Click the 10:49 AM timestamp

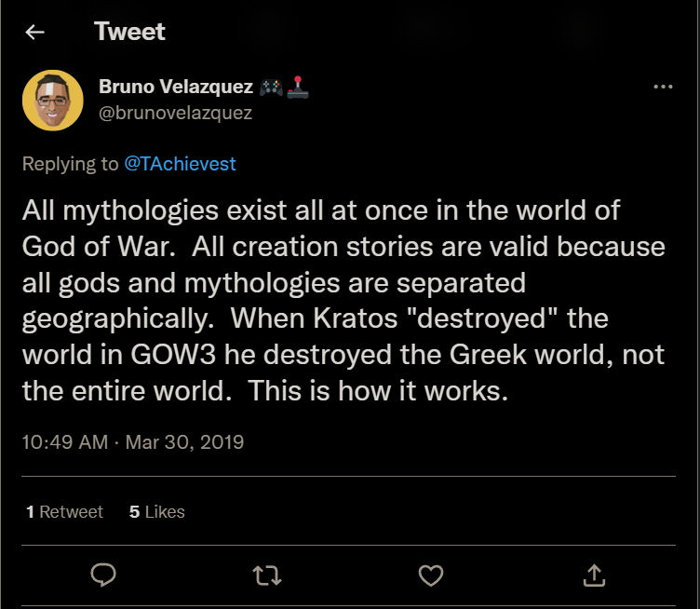point(64,441)
